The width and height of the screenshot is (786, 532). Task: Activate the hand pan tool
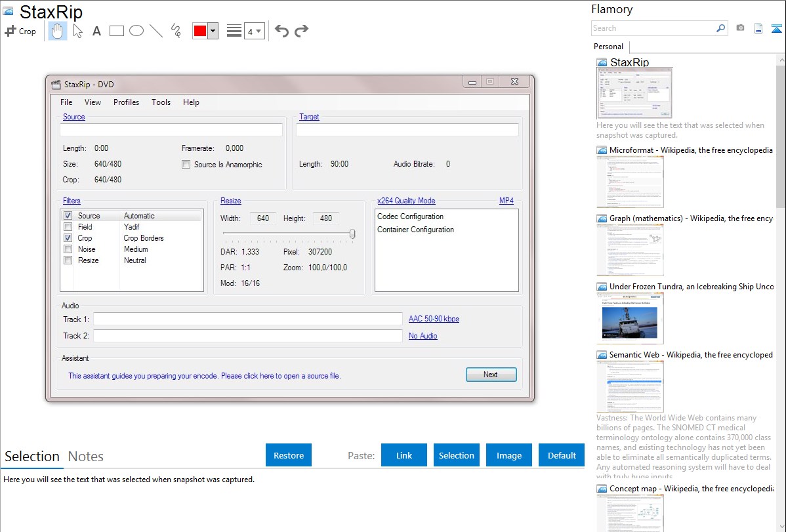(x=57, y=31)
